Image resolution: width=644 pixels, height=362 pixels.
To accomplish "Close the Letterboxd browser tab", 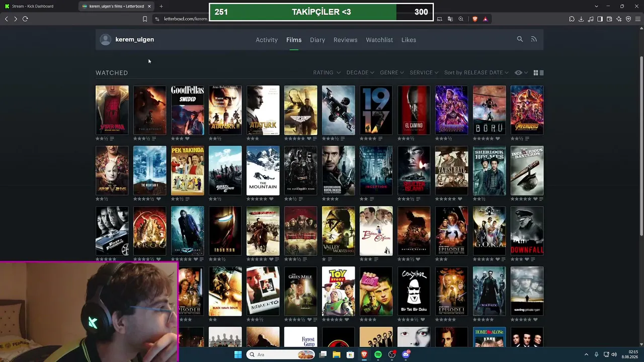I will click(149, 6).
